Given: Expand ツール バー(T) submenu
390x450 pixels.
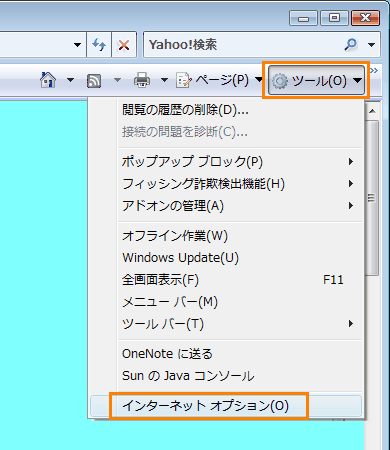Looking at the screenshot, I should 226,324.
